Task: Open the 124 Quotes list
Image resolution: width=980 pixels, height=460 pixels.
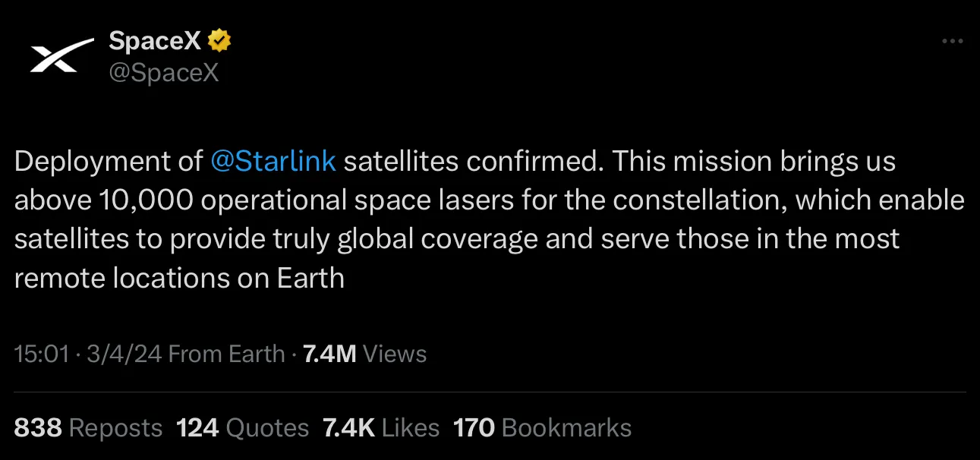Action: click(243, 427)
